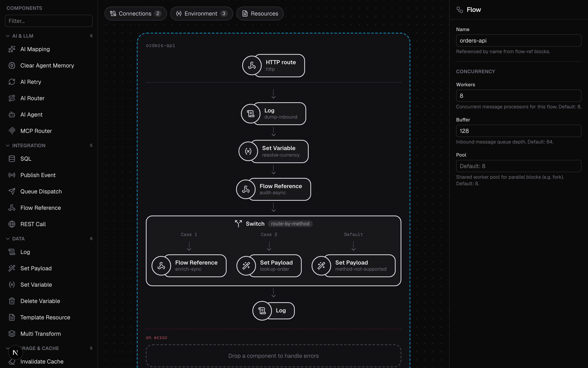Click the dump-inbound Log node icon
Viewport: 588px width, 368px height.
[x=251, y=114]
